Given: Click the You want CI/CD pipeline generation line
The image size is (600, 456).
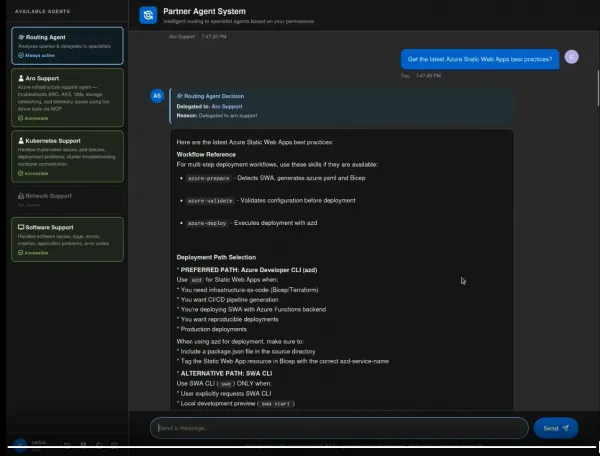Looking at the screenshot, I should point(228,300).
